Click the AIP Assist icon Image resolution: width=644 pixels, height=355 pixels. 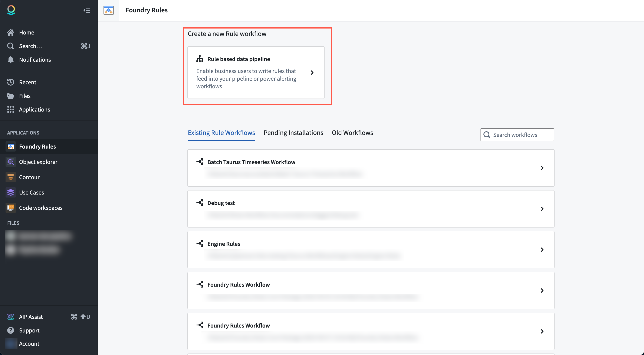pos(10,316)
